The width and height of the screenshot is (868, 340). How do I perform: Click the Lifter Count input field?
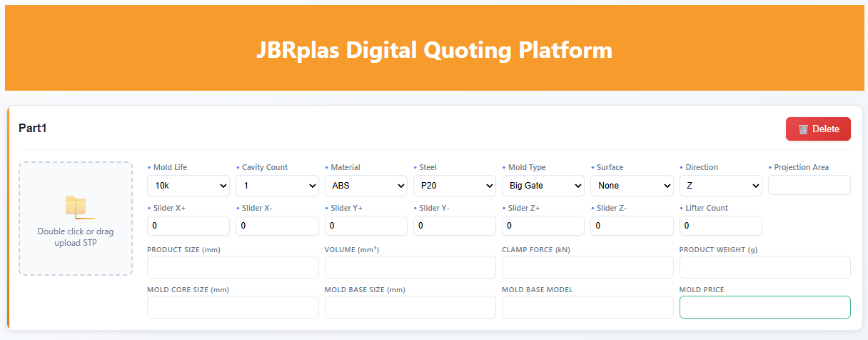point(720,226)
